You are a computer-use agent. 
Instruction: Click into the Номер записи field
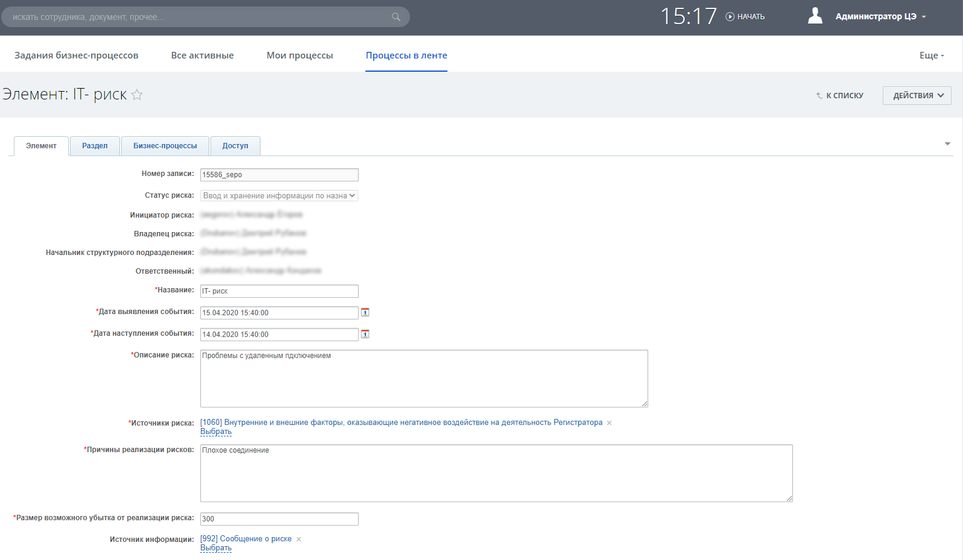point(279,175)
